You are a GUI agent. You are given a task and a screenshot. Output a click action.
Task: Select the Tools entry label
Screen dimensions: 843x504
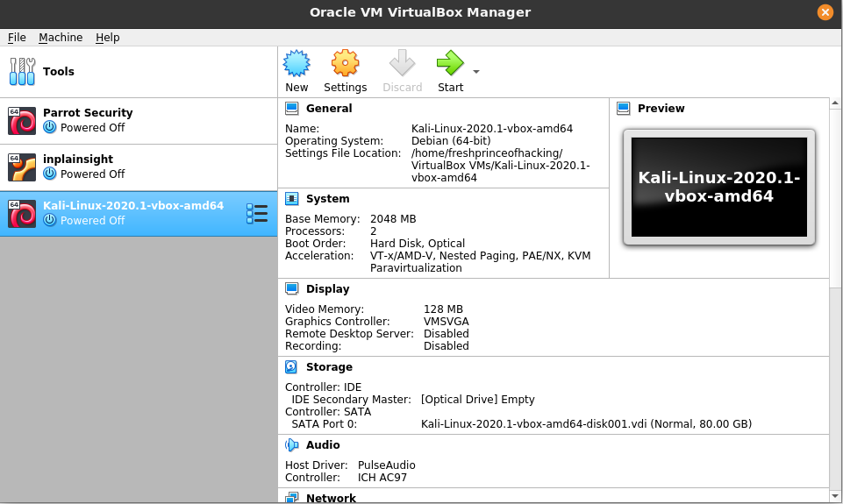pyautogui.click(x=59, y=72)
